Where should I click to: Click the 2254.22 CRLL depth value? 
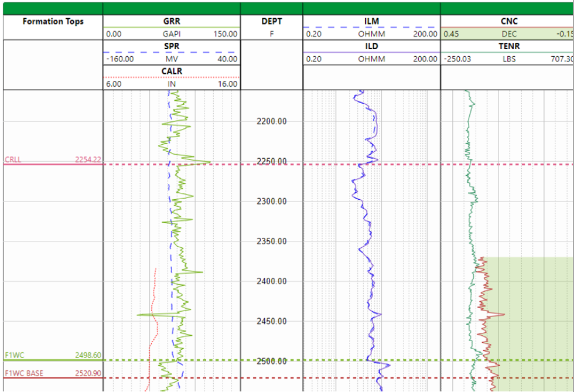tap(88, 159)
